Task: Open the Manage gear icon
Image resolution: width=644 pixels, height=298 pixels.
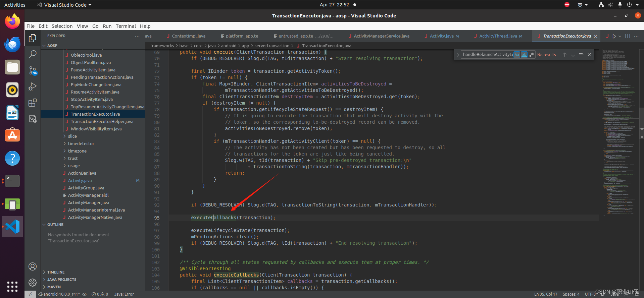Action: 33,283
